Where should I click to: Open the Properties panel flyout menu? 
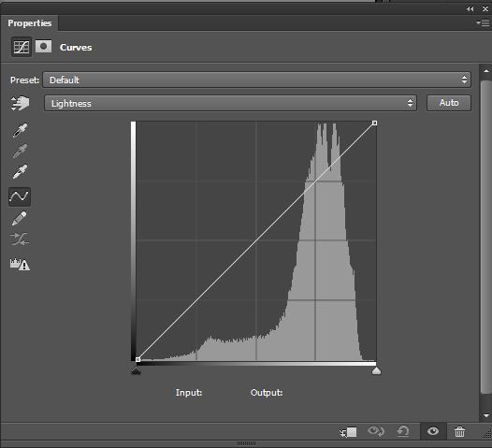click(x=483, y=22)
